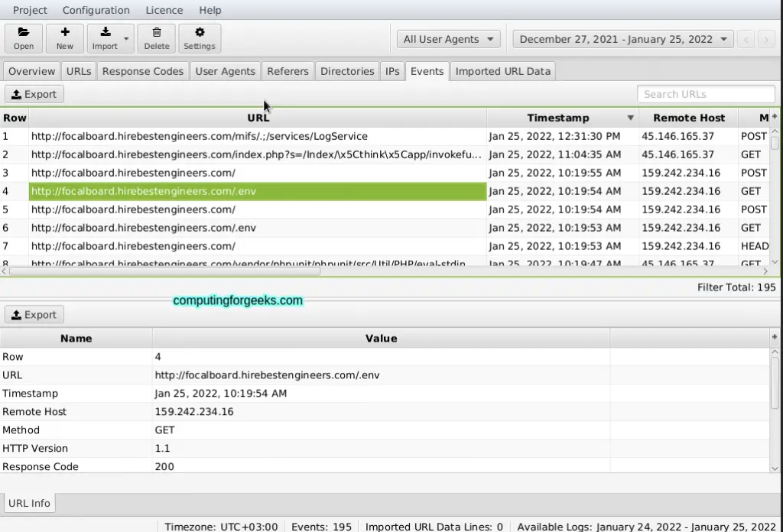Click the details table vertical scrollbar

tap(775, 383)
